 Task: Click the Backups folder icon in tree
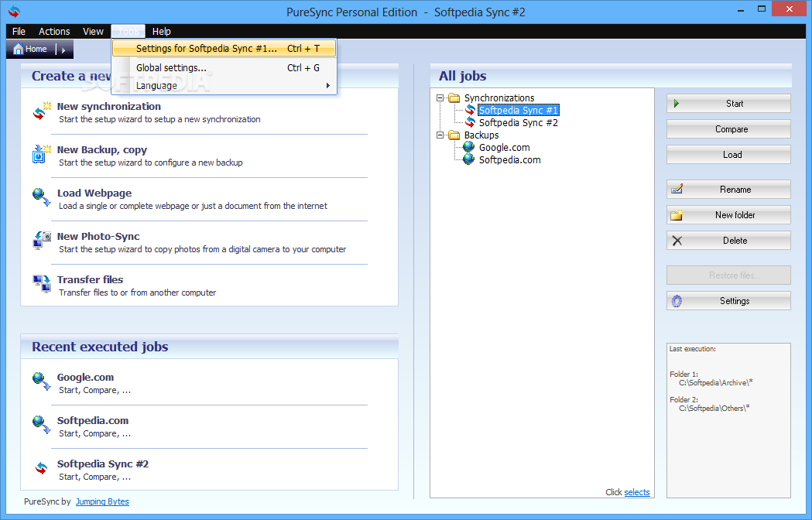coord(454,135)
